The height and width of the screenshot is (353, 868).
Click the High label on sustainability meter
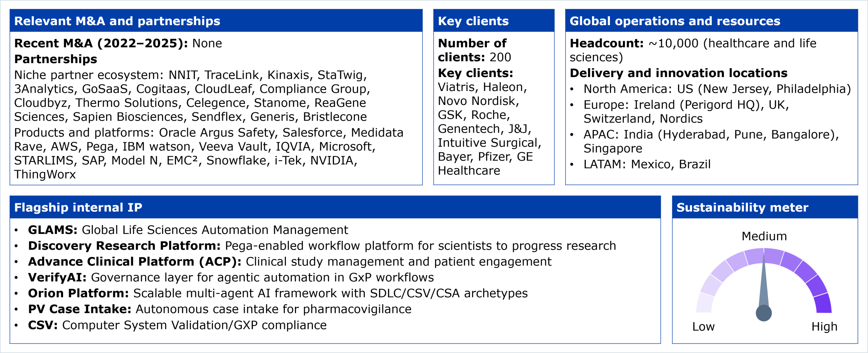(824, 327)
